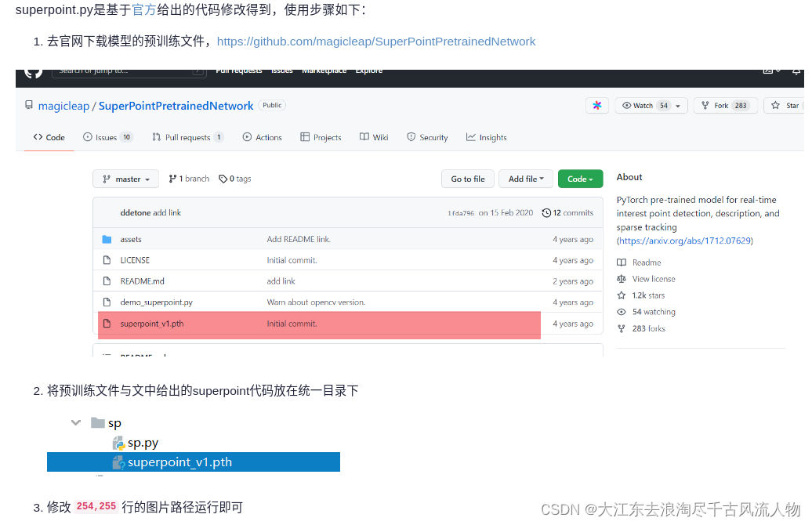Open the SuperPointPretrainedNetwork GitHub URL link
This screenshot has height=525, width=812.
coord(376,41)
